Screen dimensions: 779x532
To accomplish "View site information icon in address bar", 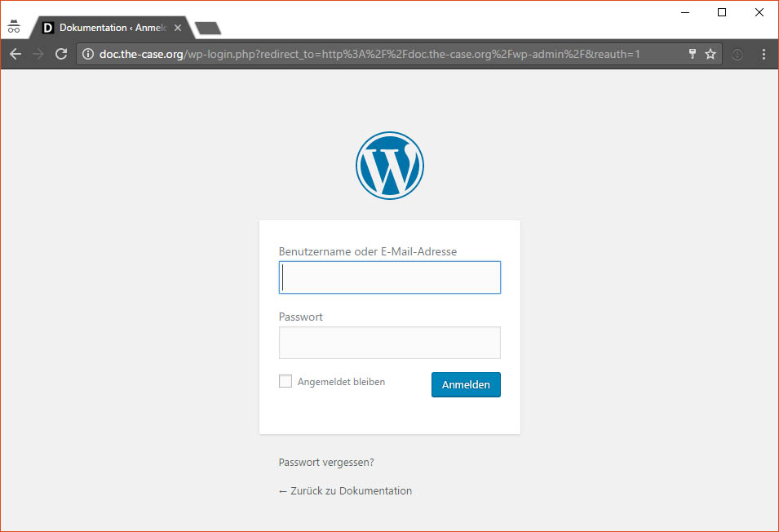I will (x=88, y=54).
